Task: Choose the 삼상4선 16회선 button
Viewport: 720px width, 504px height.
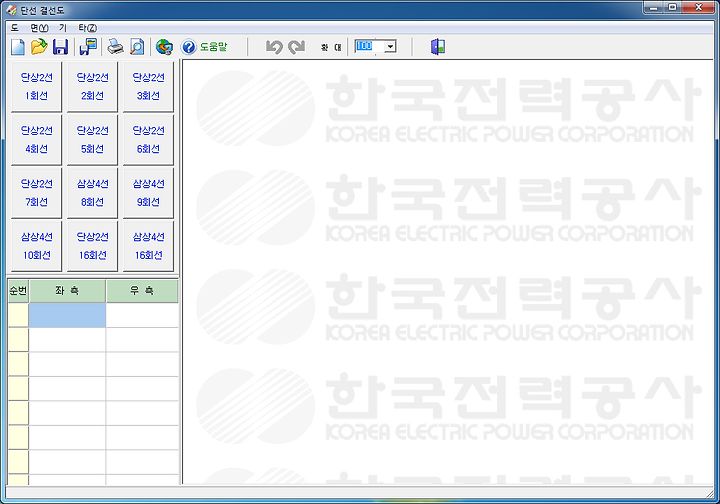Action: pyautogui.click(x=148, y=246)
